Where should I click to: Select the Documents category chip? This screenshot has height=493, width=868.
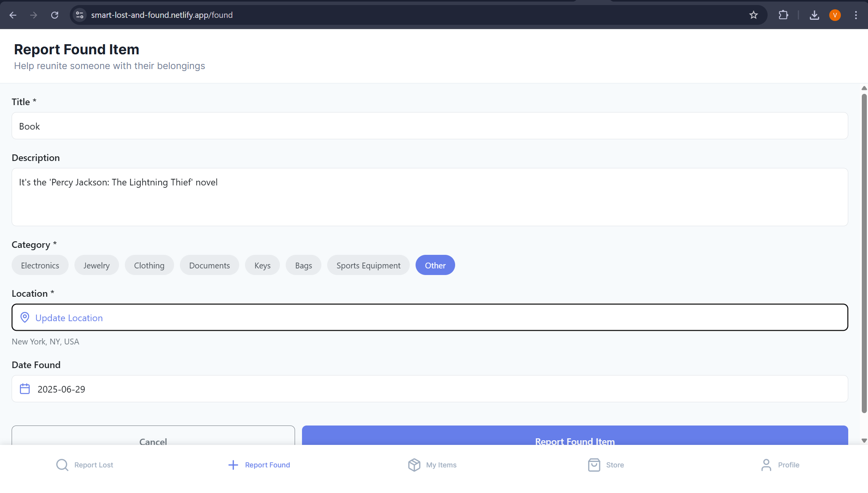pyautogui.click(x=209, y=265)
